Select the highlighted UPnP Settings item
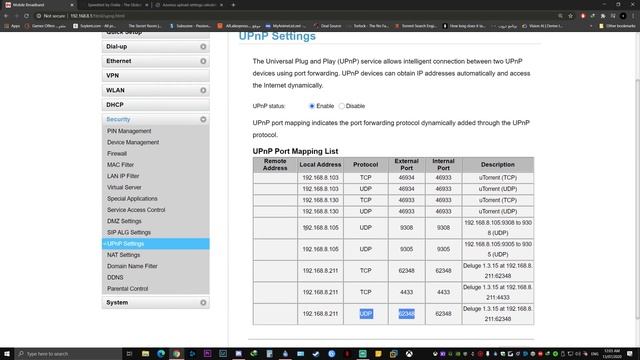This screenshot has height=360, width=640. click(x=156, y=244)
